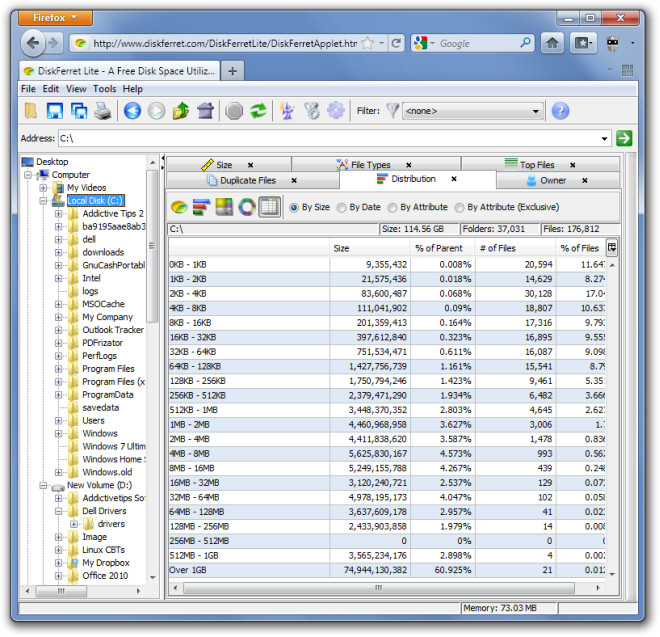Click the save all disks icon

pos(79,111)
